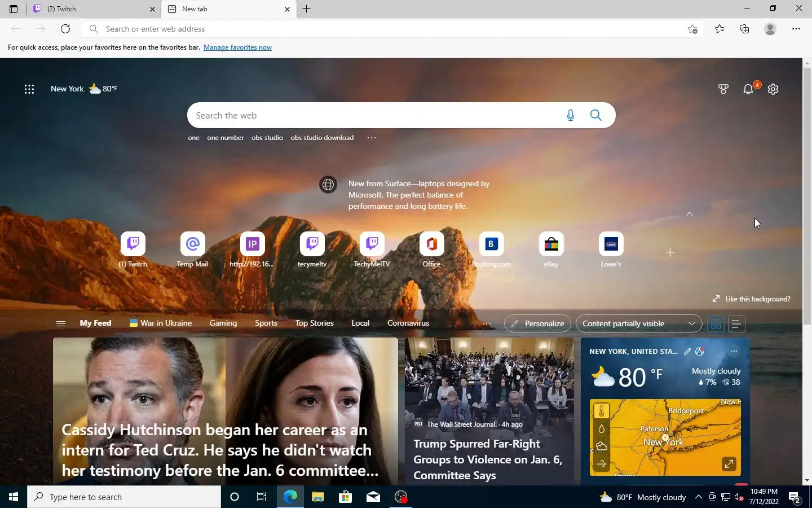Open the notifications bell icon
The height and width of the screenshot is (508, 812).
[x=748, y=89]
